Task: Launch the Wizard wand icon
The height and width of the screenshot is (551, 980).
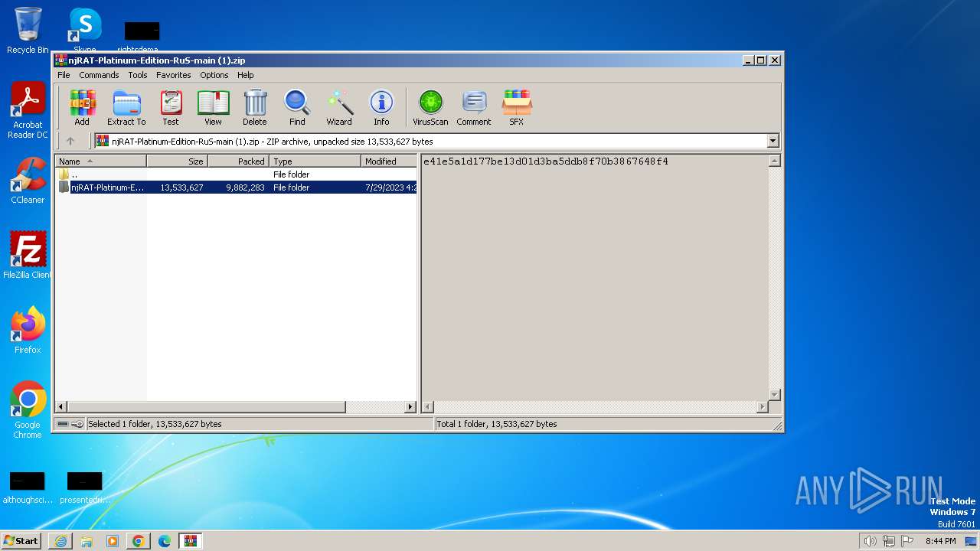Action: [x=339, y=108]
